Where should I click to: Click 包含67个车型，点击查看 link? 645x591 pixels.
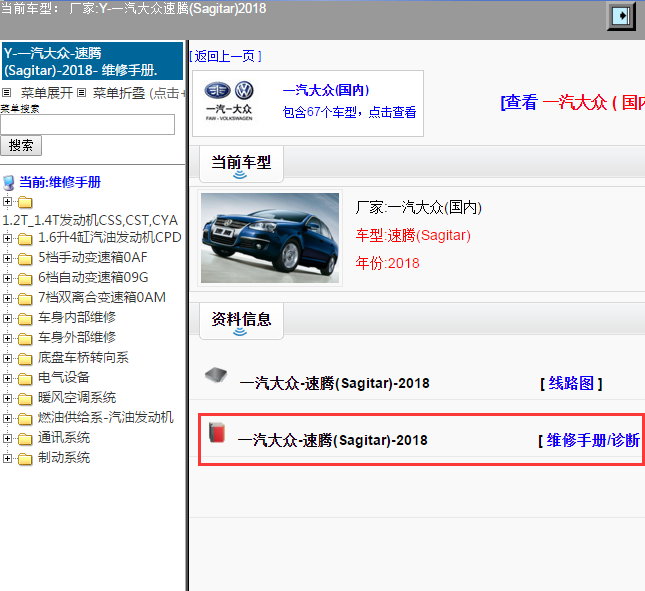pos(349,112)
